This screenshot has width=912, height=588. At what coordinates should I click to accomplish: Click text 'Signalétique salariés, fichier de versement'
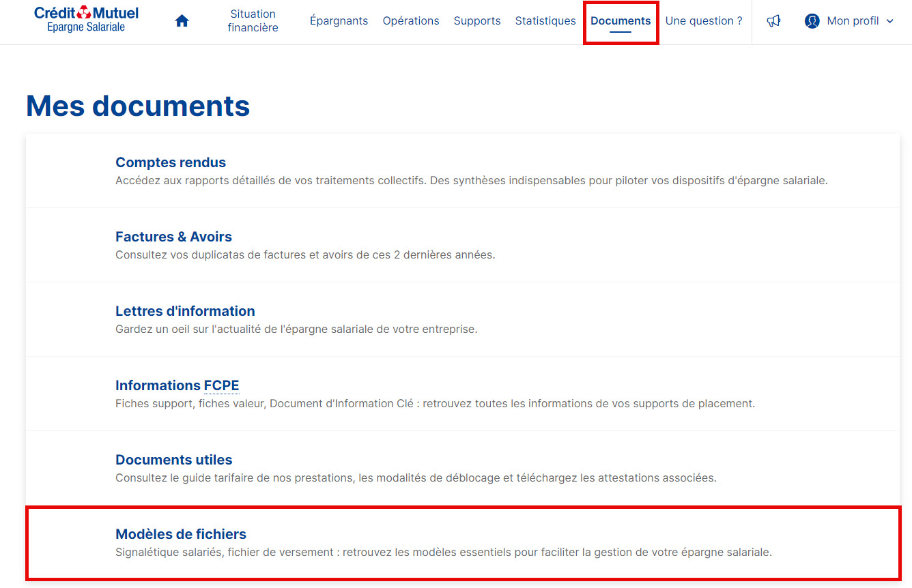click(x=444, y=553)
